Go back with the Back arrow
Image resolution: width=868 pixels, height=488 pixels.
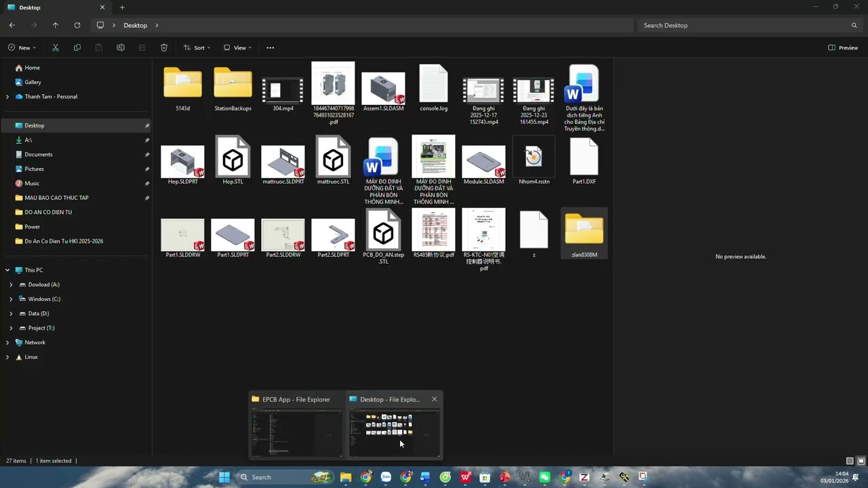12,25
